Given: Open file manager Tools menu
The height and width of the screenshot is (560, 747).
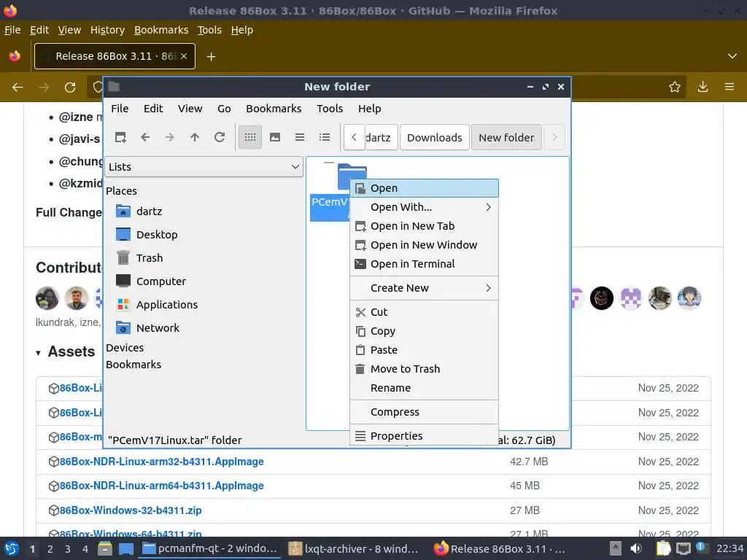Looking at the screenshot, I should tap(330, 109).
